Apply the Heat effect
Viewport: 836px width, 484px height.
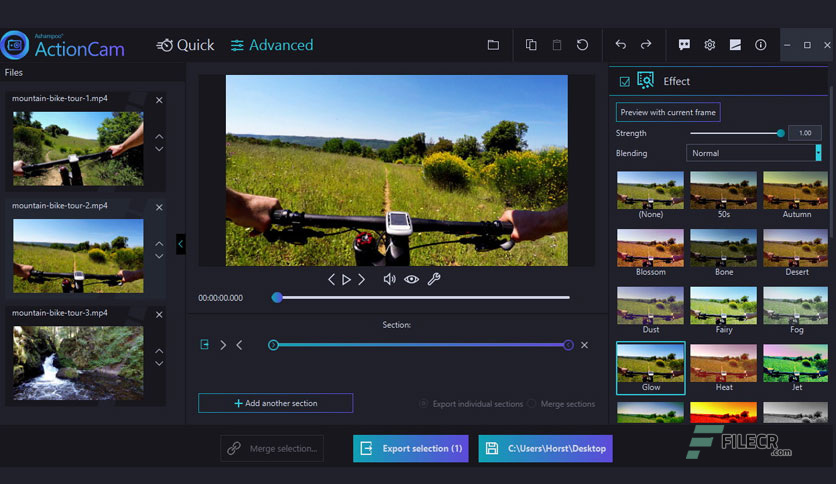[x=724, y=368]
